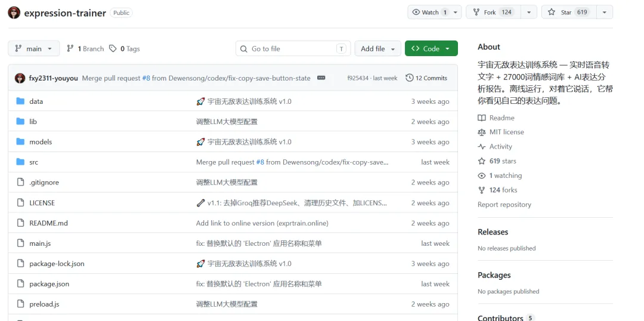Expand commit message ellipsis icon
The height and width of the screenshot is (321, 644).
tap(321, 78)
